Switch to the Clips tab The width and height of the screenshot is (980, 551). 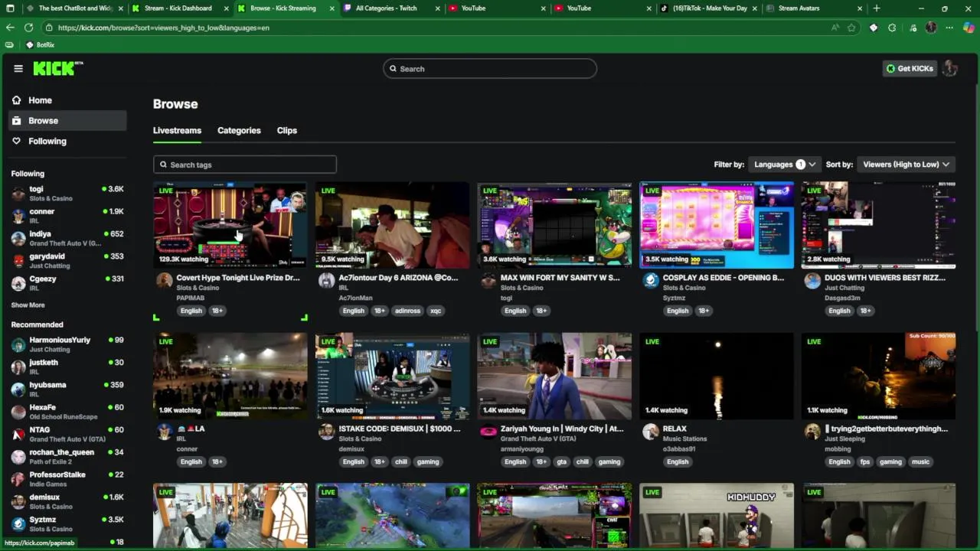(287, 130)
